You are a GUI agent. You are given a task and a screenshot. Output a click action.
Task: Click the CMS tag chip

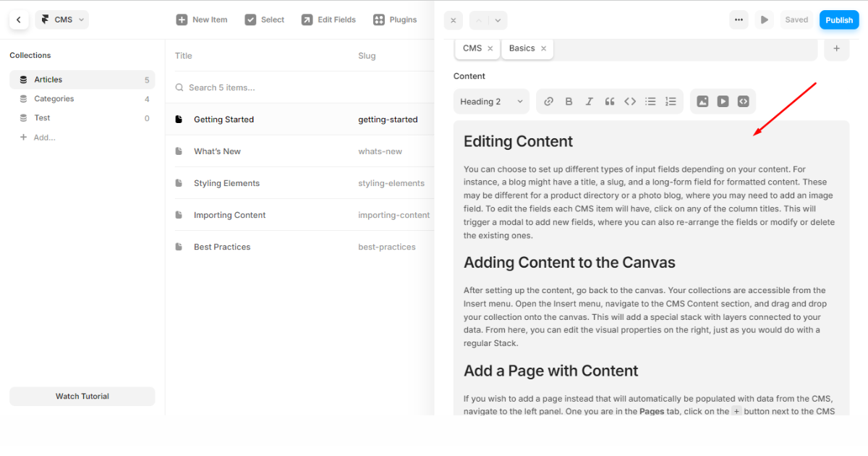pos(477,48)
